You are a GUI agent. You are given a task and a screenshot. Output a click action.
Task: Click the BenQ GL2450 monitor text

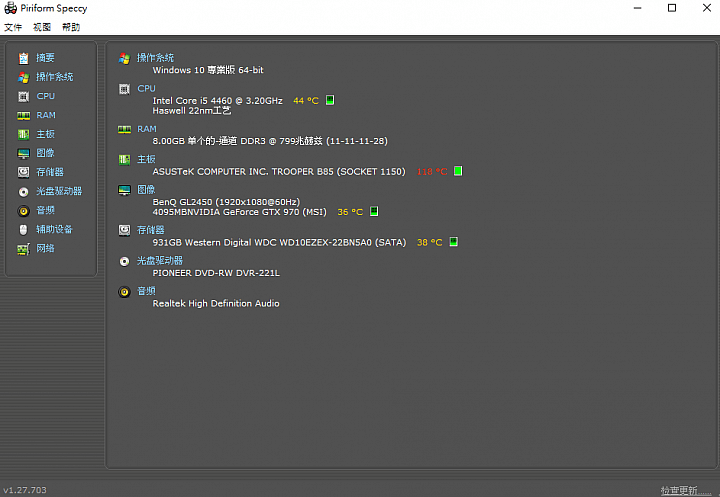pos(226,202)
